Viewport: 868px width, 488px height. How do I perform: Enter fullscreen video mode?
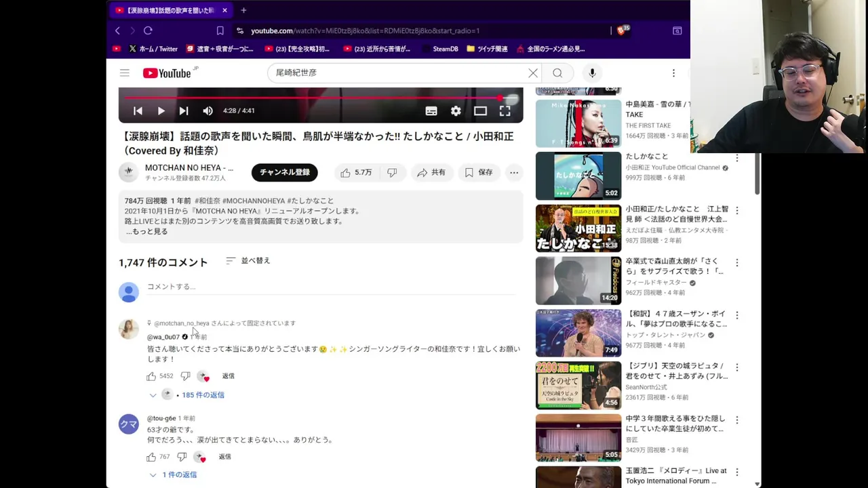(x=505, y=110)
